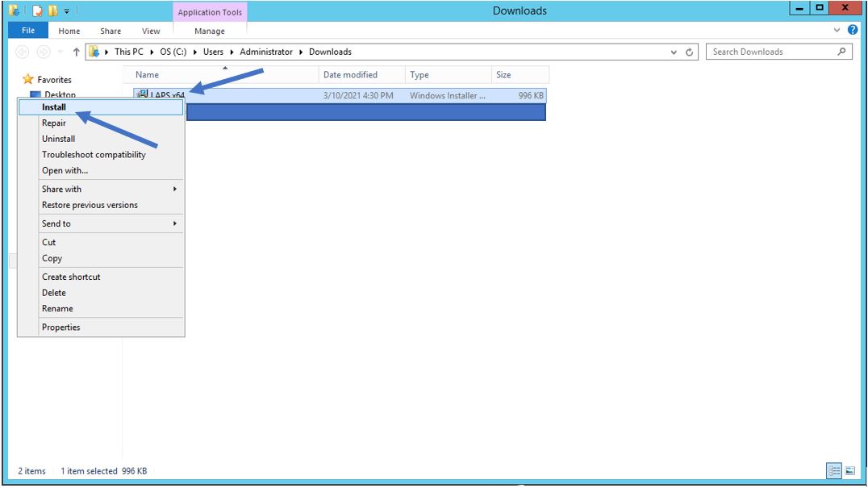This screenshot has height=488, width=868.
Task: Select Troubleshoot compatibility
Action: pos(101,155)
